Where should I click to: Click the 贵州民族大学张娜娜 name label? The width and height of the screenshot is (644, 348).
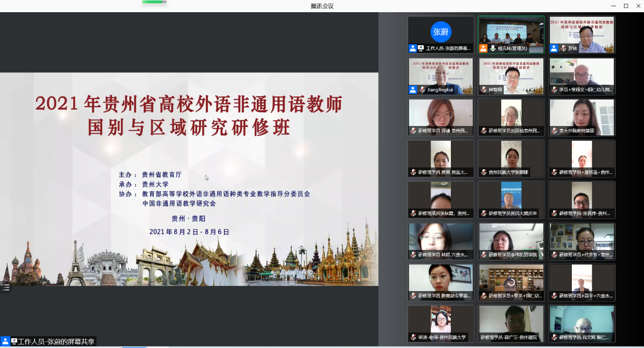point(509,172)
